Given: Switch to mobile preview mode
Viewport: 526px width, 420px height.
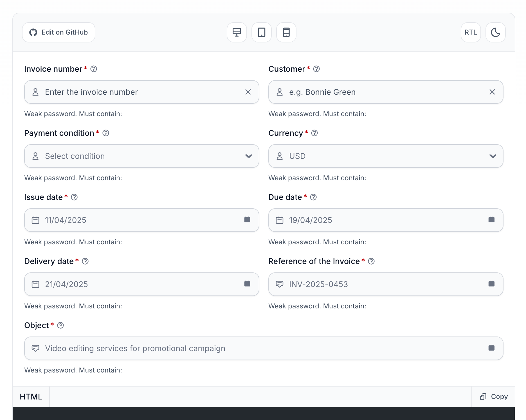Looking at the screenshot, I should [286, 32].
